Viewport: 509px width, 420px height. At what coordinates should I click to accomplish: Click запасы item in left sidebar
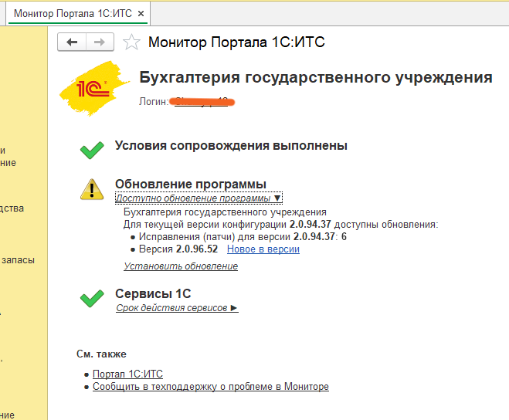tap(18, 260)
